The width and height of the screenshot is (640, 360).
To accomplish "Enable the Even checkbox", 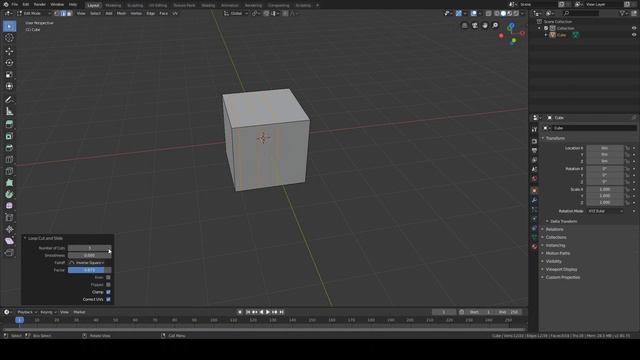I will pos(108,278).
